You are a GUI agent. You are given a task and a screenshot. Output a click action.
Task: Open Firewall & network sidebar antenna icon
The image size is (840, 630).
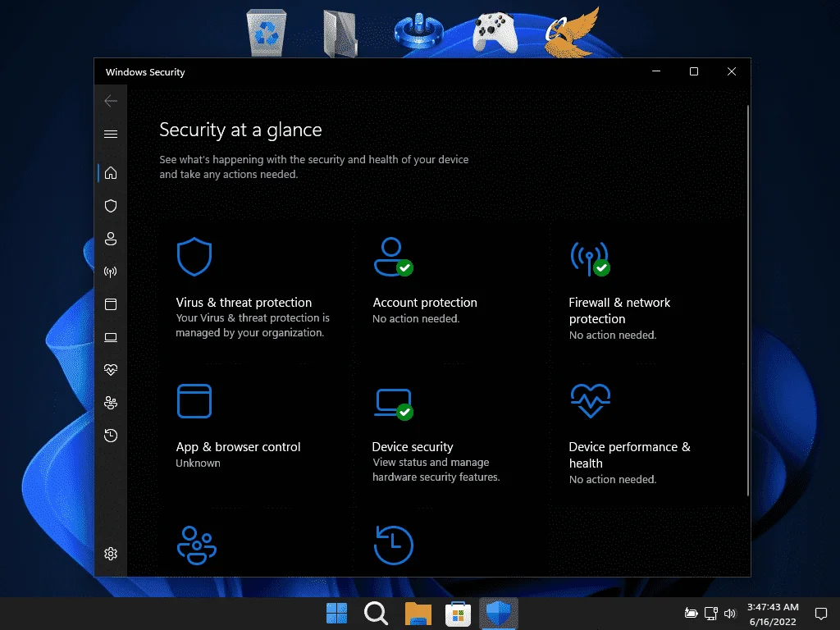[x=111, y=272]
